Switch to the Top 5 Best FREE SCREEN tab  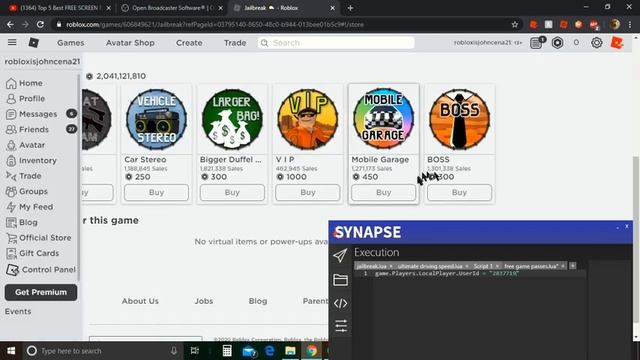(59, 8)
